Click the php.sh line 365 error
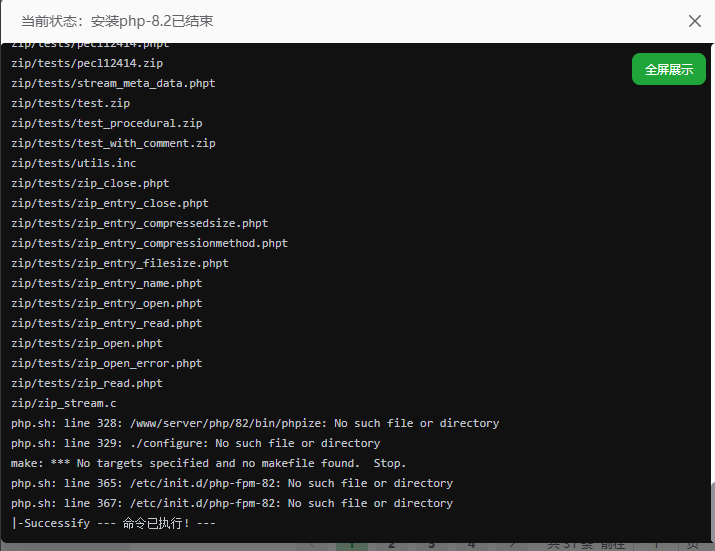Screen dimensions: 715x551 (232, 483)
